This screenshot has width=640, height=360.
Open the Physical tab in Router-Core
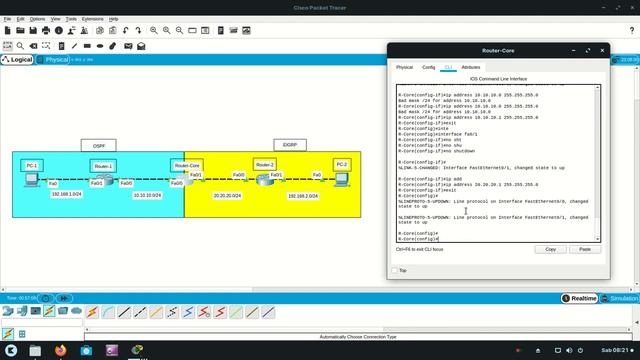coord(404,67)
